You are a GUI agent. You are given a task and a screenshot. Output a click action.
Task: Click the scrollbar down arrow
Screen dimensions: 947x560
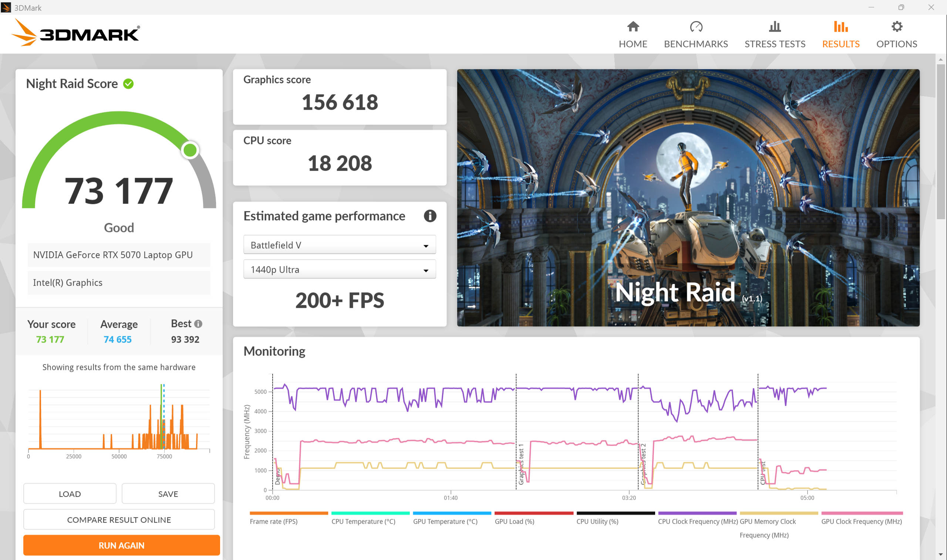(940, 554)
